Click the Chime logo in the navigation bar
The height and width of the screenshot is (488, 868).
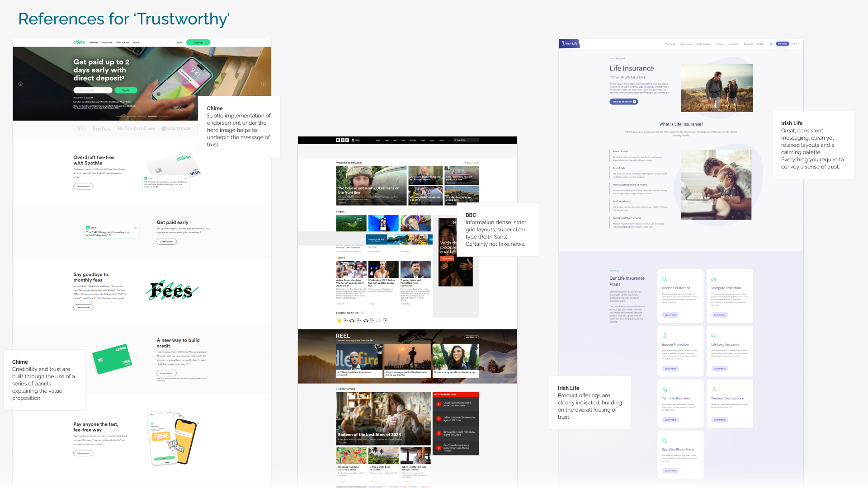79,42
